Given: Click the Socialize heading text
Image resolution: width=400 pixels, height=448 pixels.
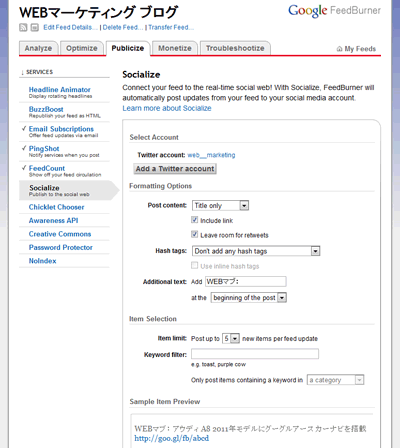Looking at the screenshot, I should point(141,75).
